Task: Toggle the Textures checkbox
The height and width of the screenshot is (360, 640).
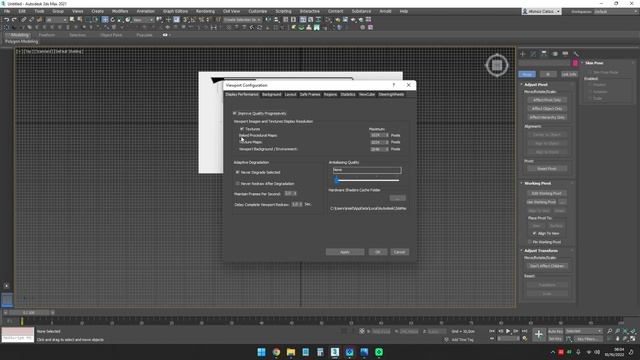Action: [242, 129]
